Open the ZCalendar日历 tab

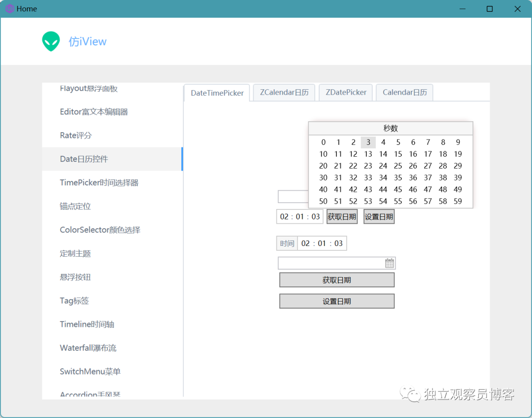tap(284, 92)
